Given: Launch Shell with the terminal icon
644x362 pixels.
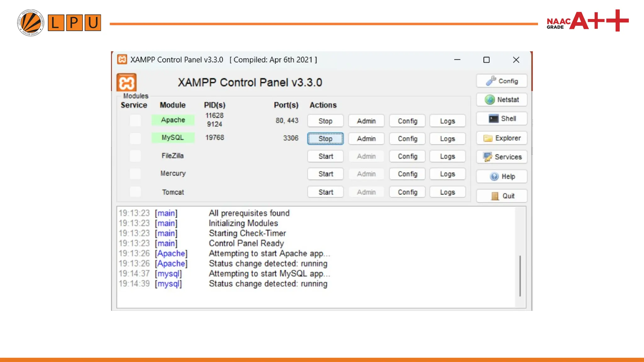Looking at the screenshot, I should (x=493, y=118).
